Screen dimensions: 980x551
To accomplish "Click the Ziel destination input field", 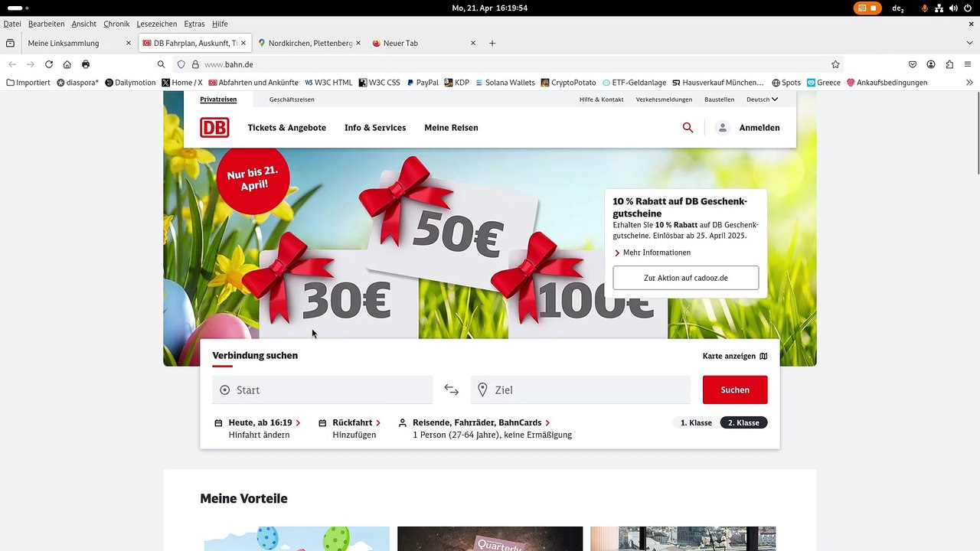I will pyautogui.click(x=580, y=390).
